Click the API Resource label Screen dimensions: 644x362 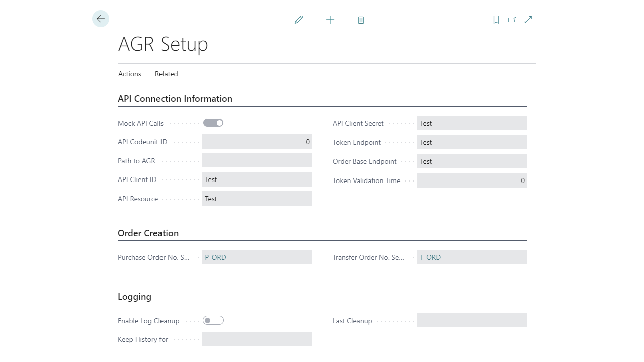138,199
